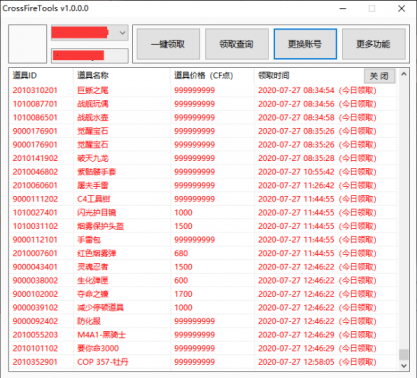The image size is (417, 378).
Task: Click ID cell 2010055203
Action: click(35, 335)
